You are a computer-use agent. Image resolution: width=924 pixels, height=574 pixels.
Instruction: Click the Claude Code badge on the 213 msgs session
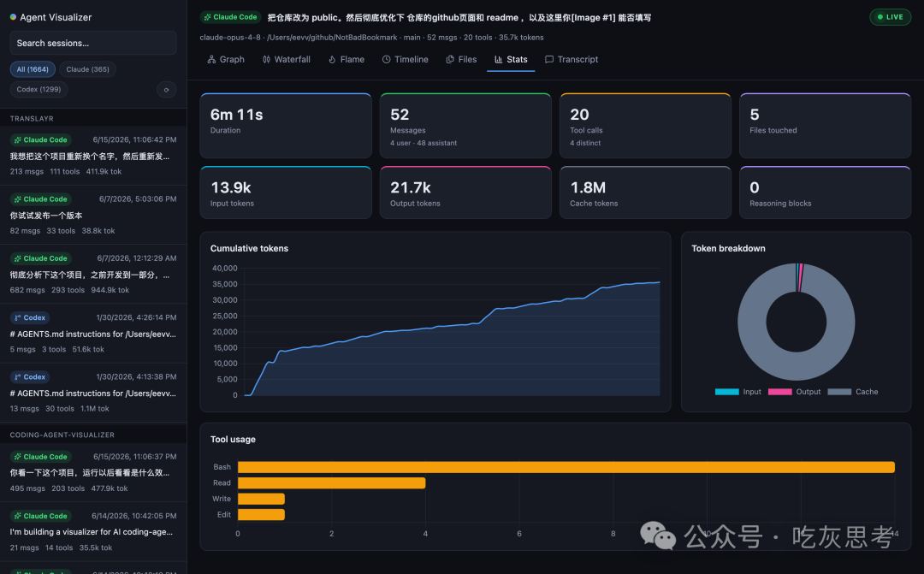[41, 139]
